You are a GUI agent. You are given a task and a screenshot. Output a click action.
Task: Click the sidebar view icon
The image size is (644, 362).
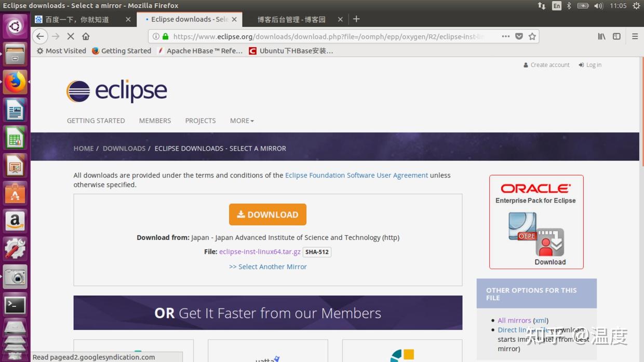(616, 36)
